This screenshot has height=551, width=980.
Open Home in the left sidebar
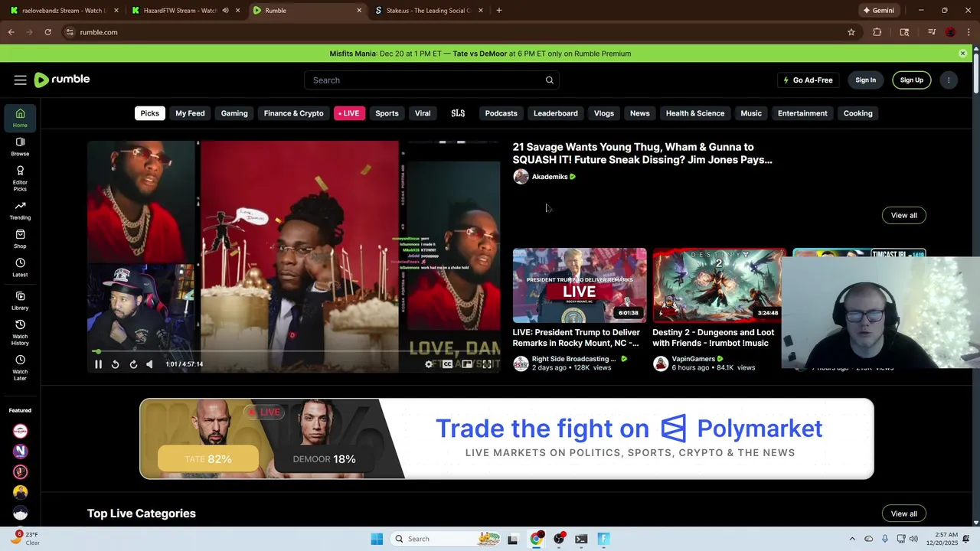point(20,118)
